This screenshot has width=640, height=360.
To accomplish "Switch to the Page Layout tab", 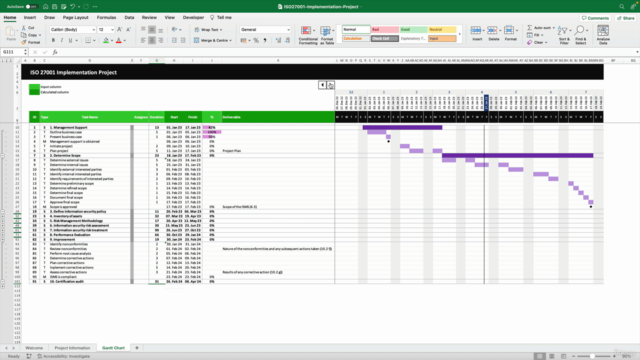I will tap(76, 18).
